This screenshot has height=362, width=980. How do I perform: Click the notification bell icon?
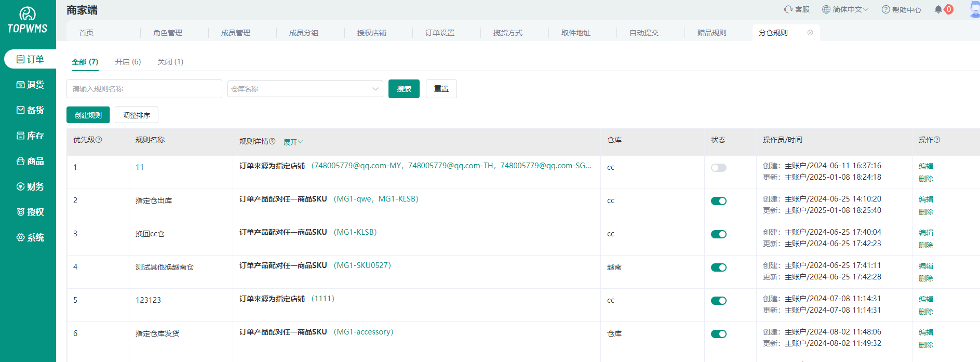938,9
